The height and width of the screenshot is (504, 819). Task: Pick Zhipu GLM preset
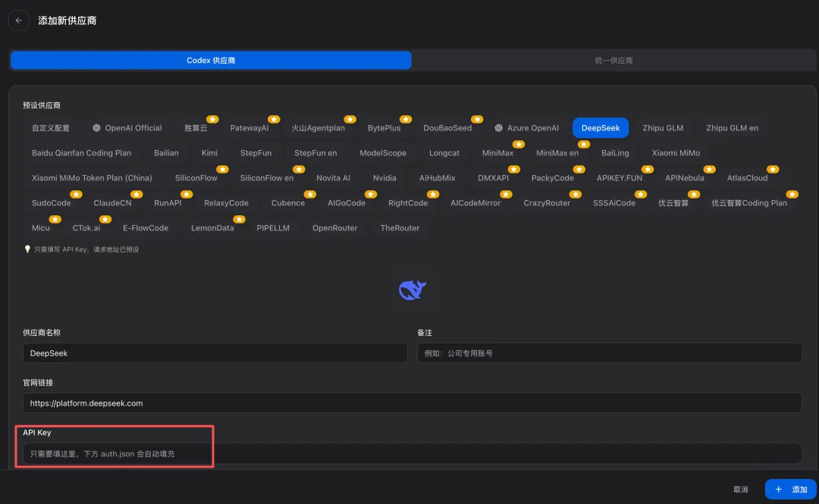[663, 128]
